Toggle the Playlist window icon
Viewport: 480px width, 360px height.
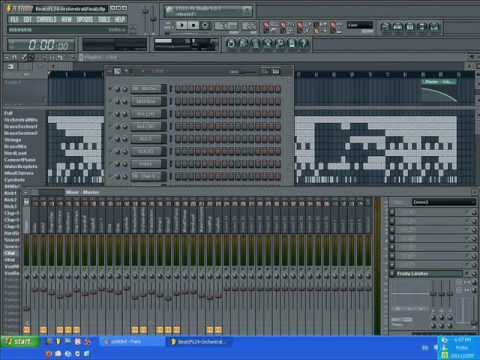(385, 27)
